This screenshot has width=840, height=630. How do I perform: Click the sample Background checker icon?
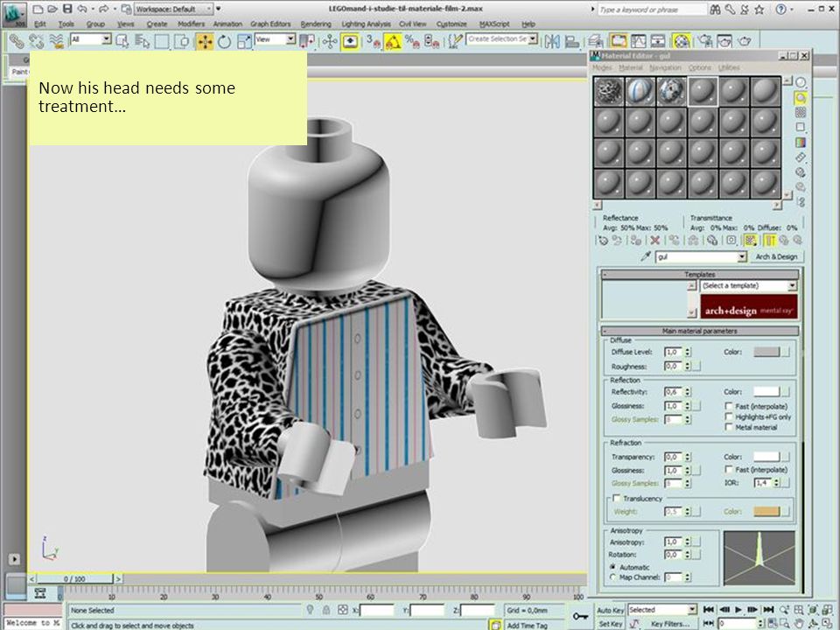tap(801, 112)
